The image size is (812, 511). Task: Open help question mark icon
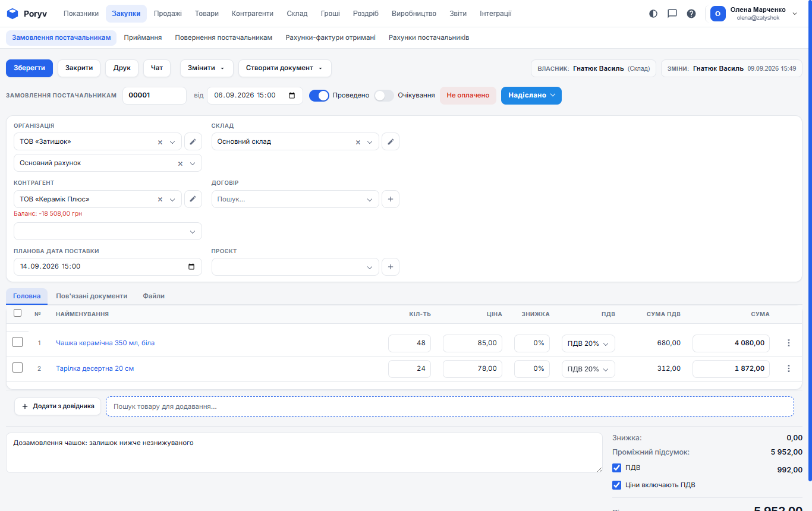pyautogui.click(x=691, y=14)
